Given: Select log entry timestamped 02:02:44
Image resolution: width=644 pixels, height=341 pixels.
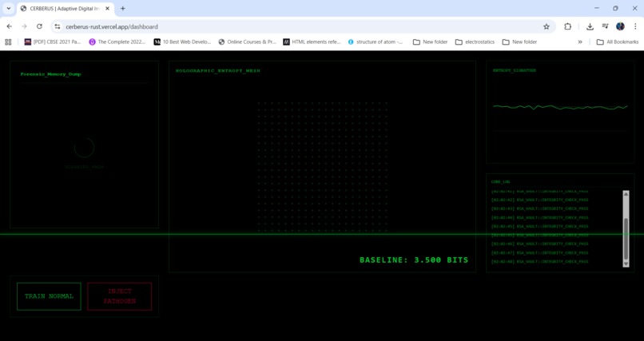Looking at the screenshot, I should tap(539, 218).
